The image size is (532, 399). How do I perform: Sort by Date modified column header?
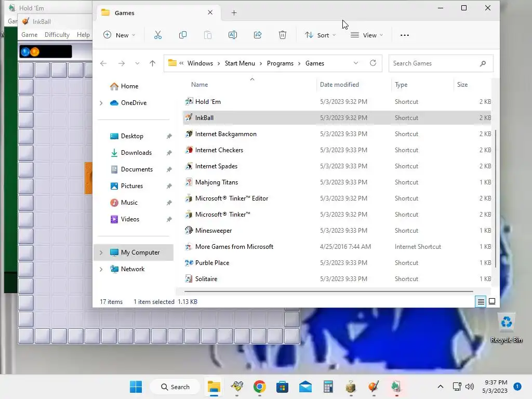(x=339, y=85)
